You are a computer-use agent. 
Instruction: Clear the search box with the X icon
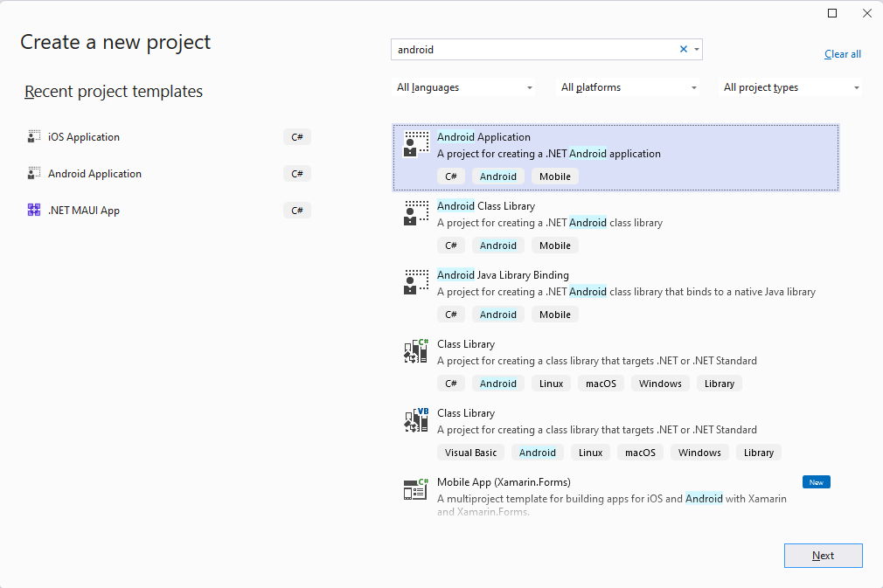coord(684,50)
